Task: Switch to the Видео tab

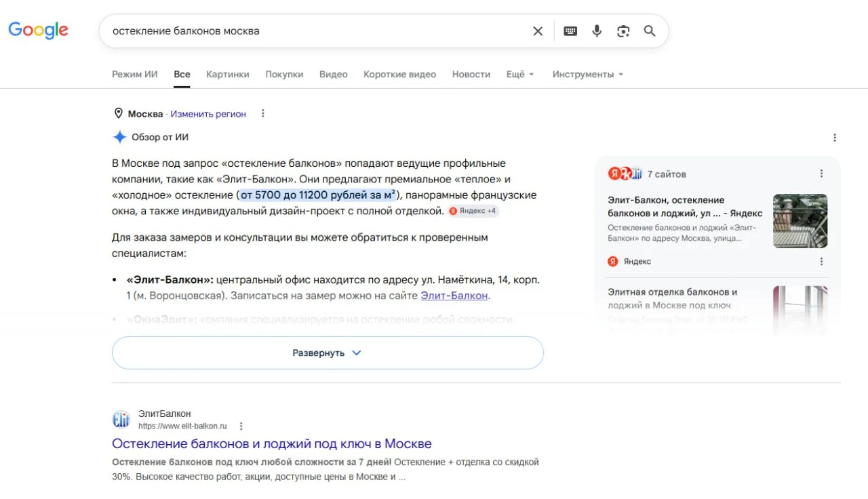Action: (334, 75)
